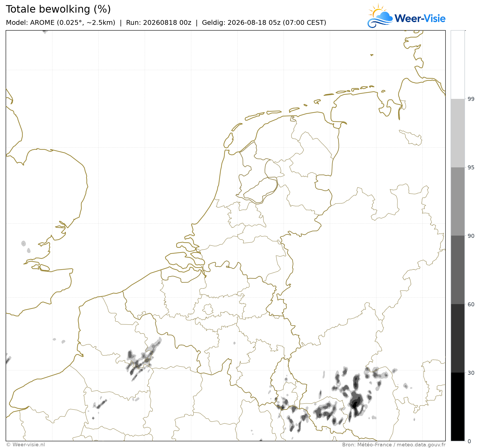Click the 99 tick label on colorbar

pos(471,99)
